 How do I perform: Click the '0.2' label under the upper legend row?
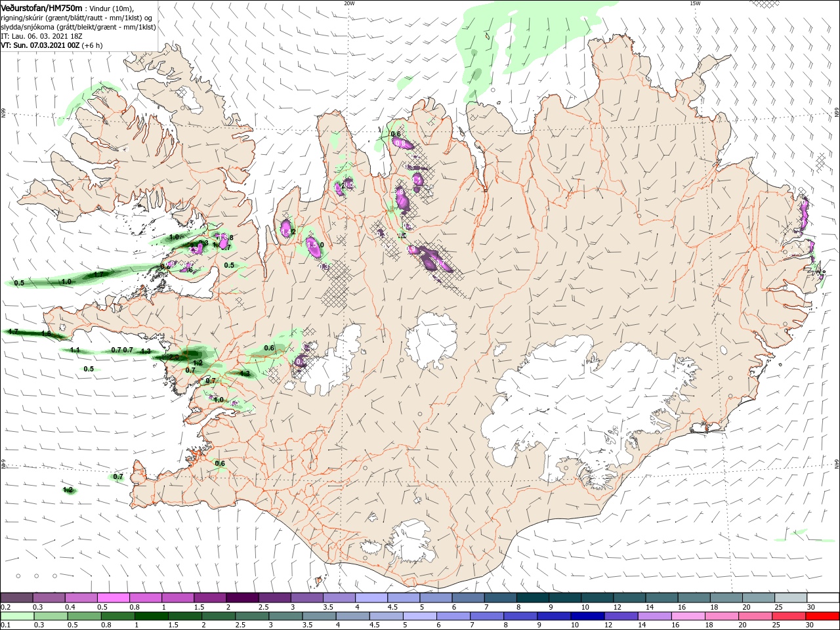5,607
